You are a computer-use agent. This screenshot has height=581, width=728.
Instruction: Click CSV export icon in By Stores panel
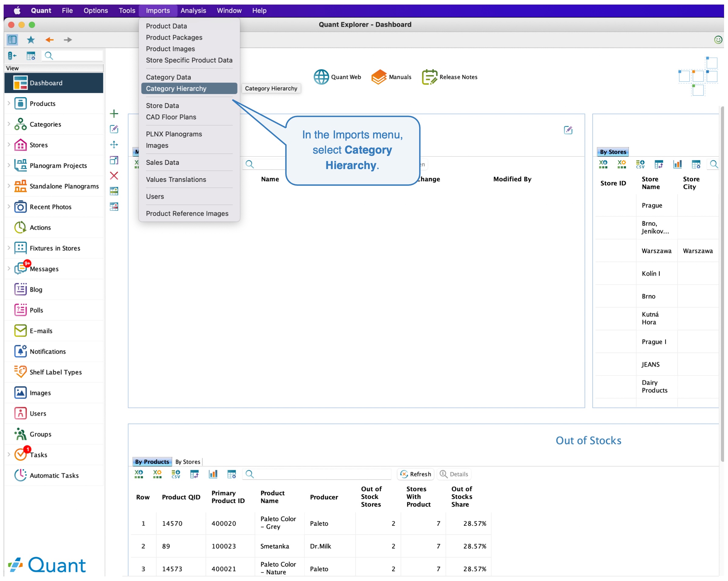pyautogui.click(x=640, y=164)
